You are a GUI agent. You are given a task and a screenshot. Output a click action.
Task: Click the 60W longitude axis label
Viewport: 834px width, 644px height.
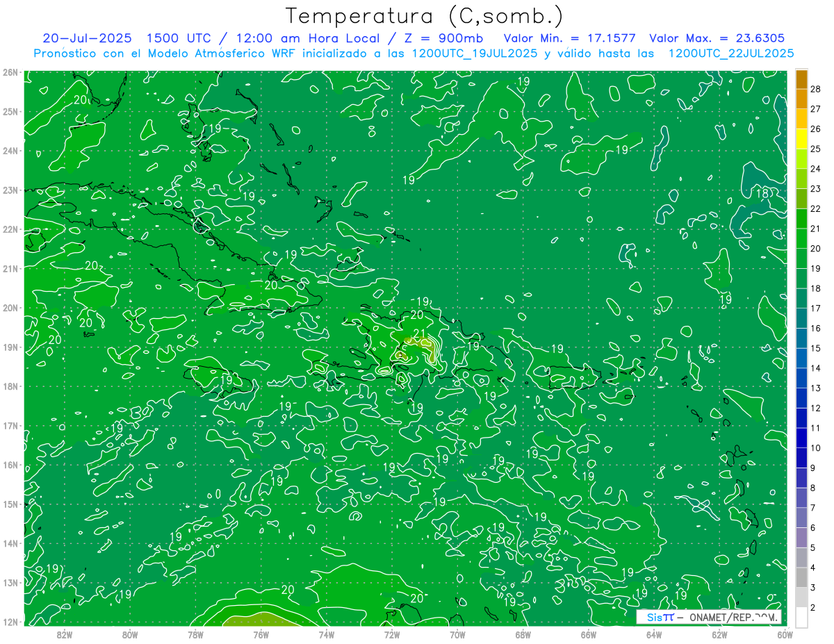785,634
